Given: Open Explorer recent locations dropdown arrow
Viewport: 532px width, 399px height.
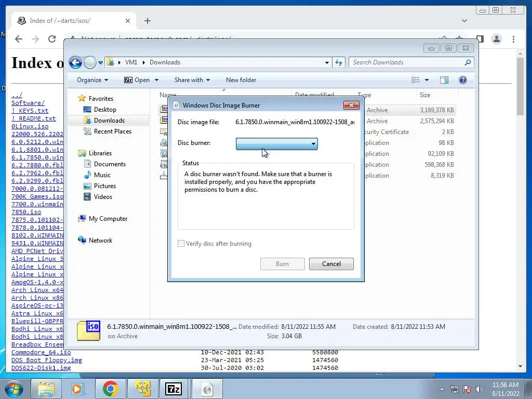Looking at the screenshot, I should (x=100, y=63).
